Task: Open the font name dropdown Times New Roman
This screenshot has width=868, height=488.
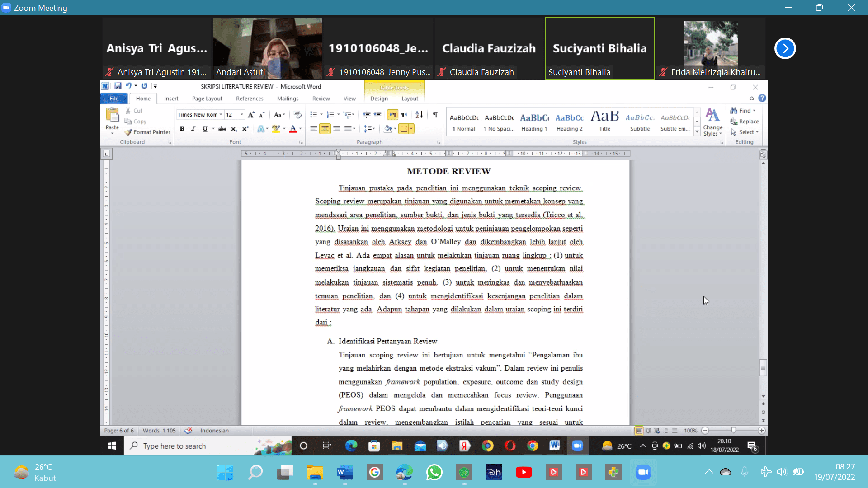Action: coord(221,115)
